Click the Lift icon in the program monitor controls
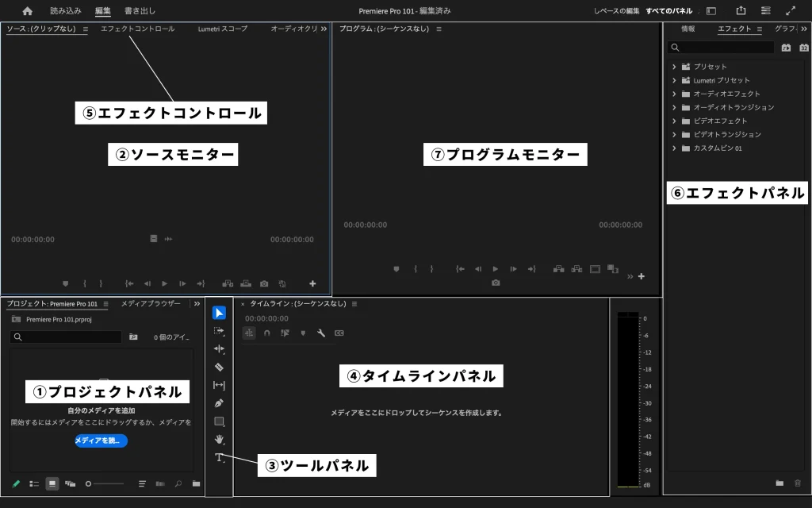This screenshot has width=812, height=508. (558, 269)
